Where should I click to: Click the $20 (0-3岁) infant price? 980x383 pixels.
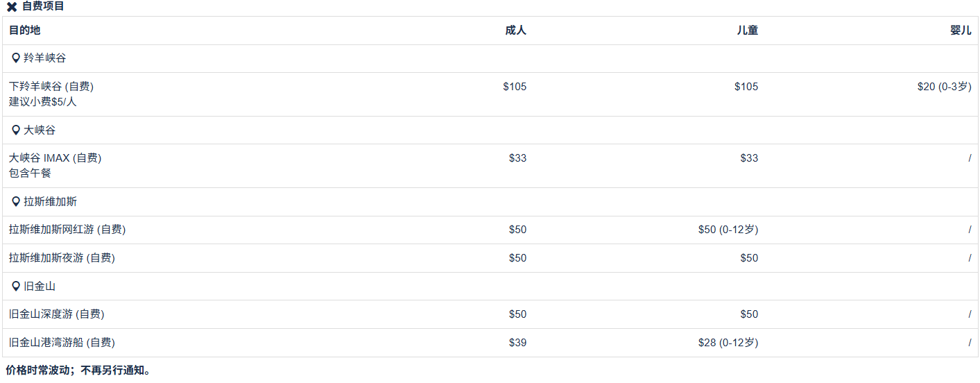coord(944,87)
